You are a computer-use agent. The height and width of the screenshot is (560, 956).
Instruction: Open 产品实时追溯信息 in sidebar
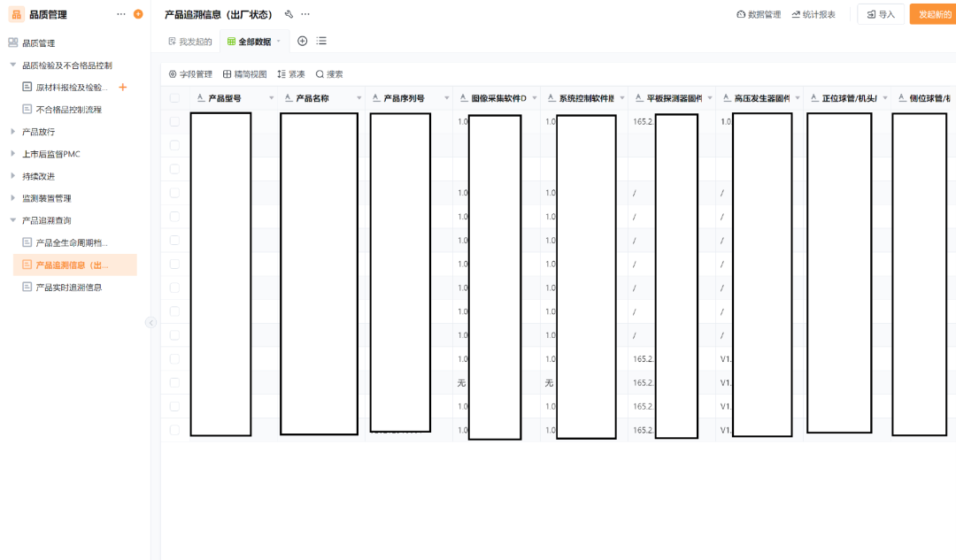point(68,287)
